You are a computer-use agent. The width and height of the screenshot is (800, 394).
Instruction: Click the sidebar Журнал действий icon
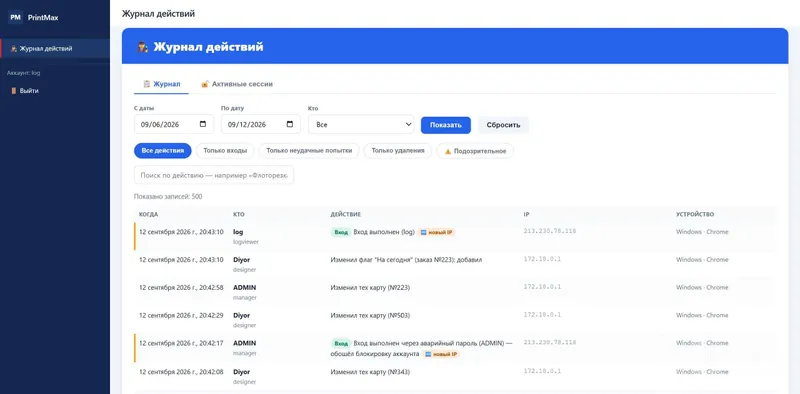14,48
